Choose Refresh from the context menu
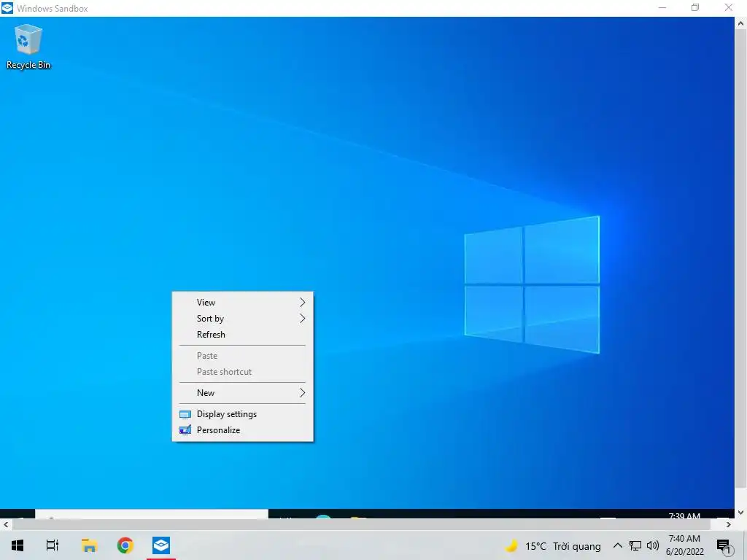 coord(242,335)
